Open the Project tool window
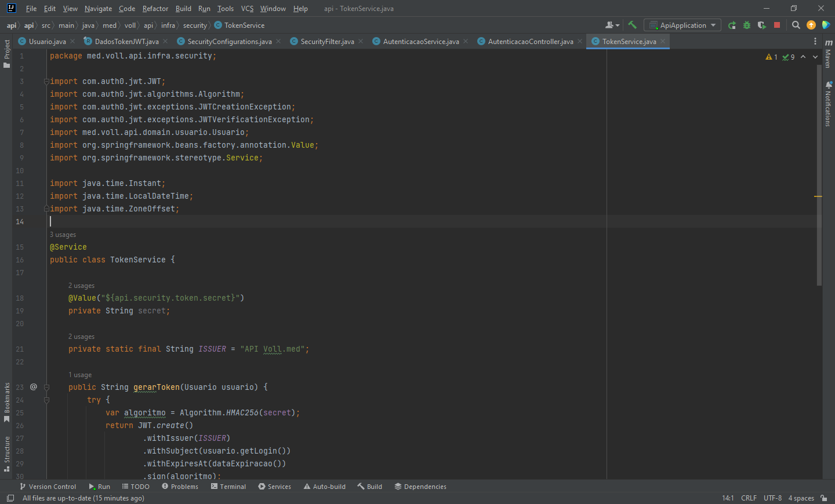 tap(7, 54)
